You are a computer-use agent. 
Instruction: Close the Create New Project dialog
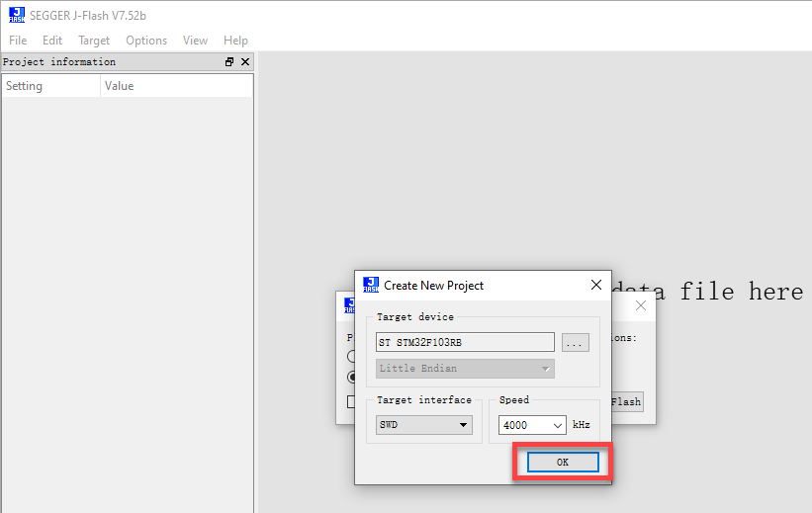coord(596,285)
